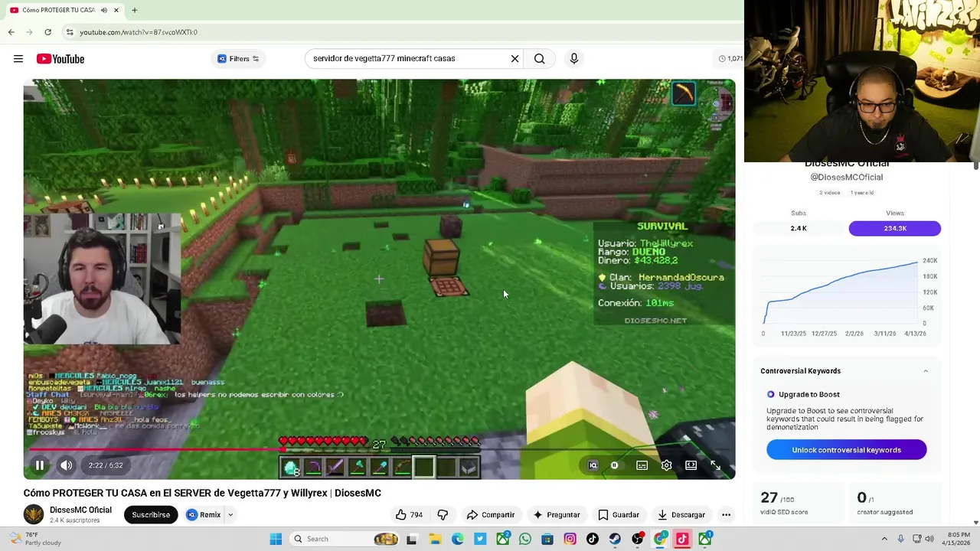Open File Explorer from the taskbar
980x551 pixels.
(435, 539)
